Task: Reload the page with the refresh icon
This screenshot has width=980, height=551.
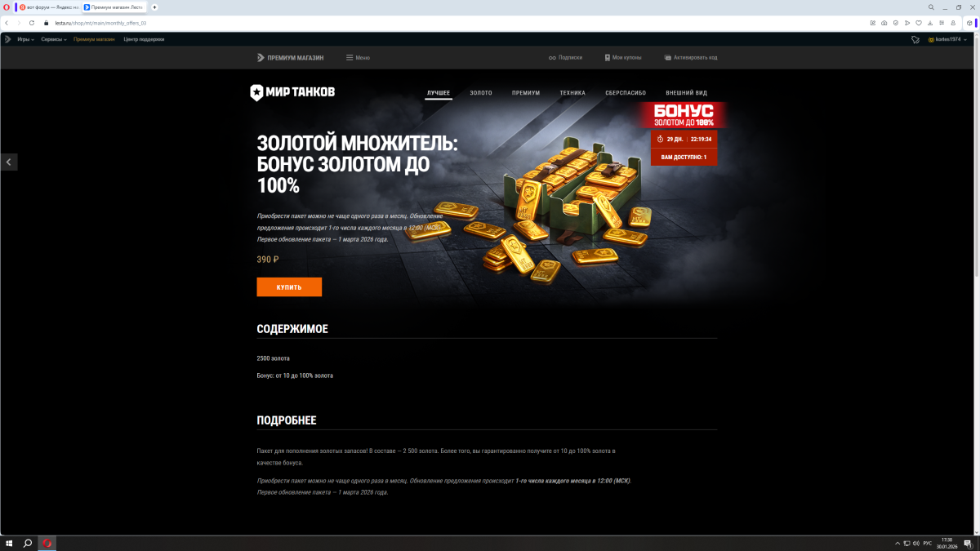Action: coord(31,23)
